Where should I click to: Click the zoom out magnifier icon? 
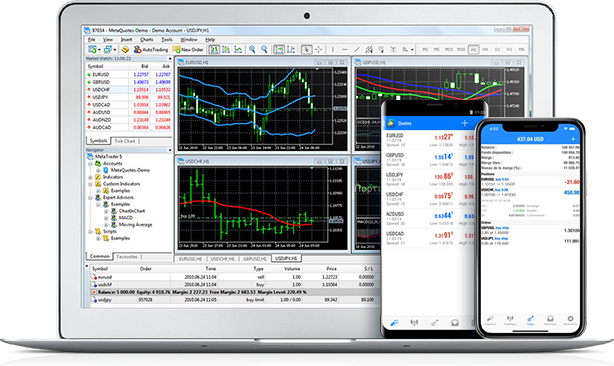264,49
